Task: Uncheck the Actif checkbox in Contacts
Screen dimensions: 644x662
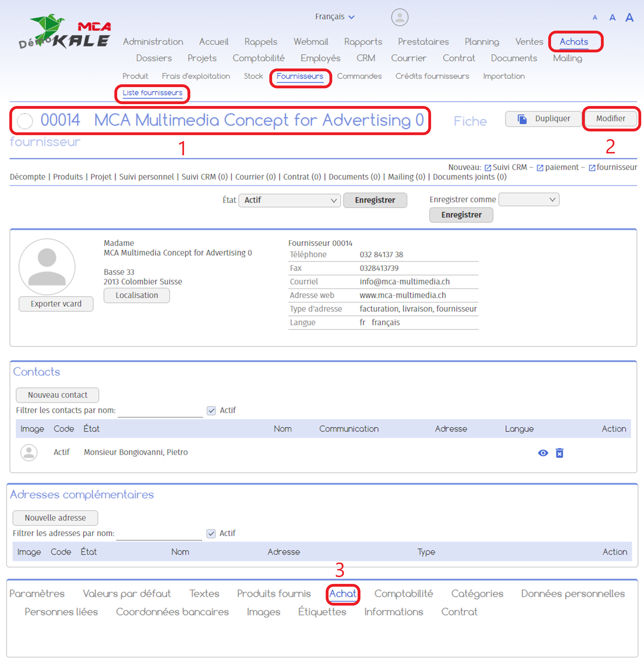Action: pyautogui.click(x=211, y=410)
